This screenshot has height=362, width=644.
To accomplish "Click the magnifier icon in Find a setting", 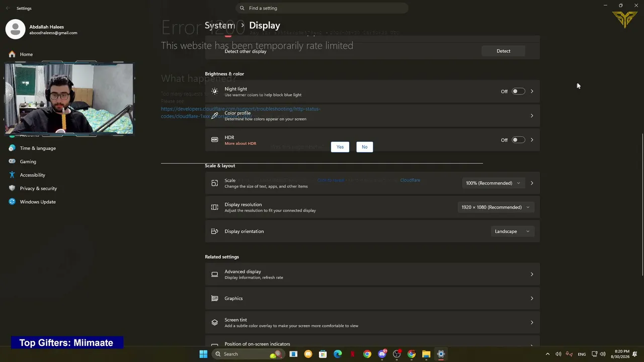I will [242, 8].
